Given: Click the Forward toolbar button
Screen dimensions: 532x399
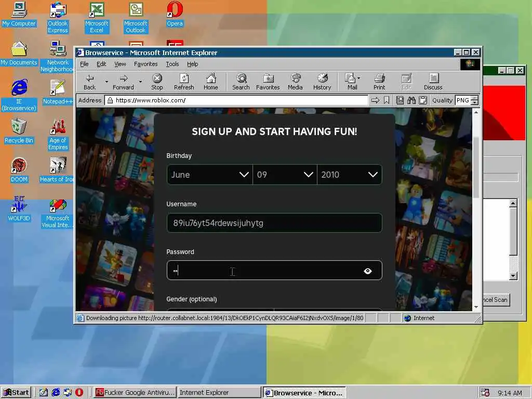Looking at the screenshot, I should tap(123, 82).
